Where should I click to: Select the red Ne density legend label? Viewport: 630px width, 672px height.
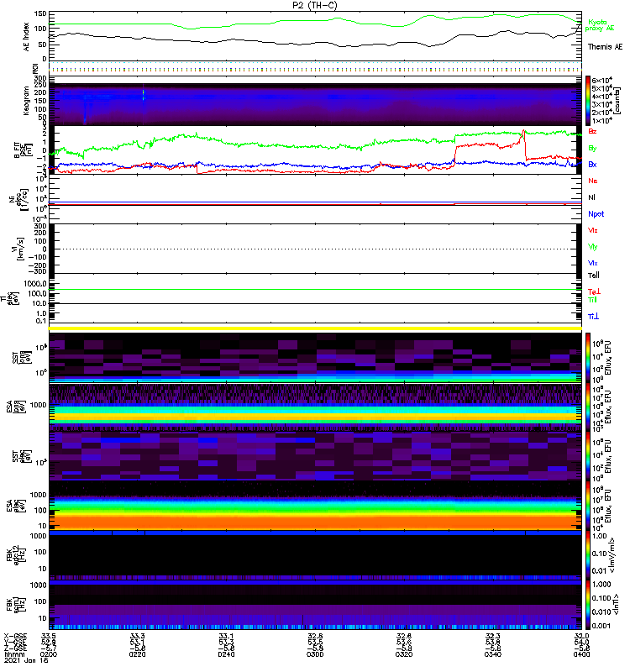[593, 181]
